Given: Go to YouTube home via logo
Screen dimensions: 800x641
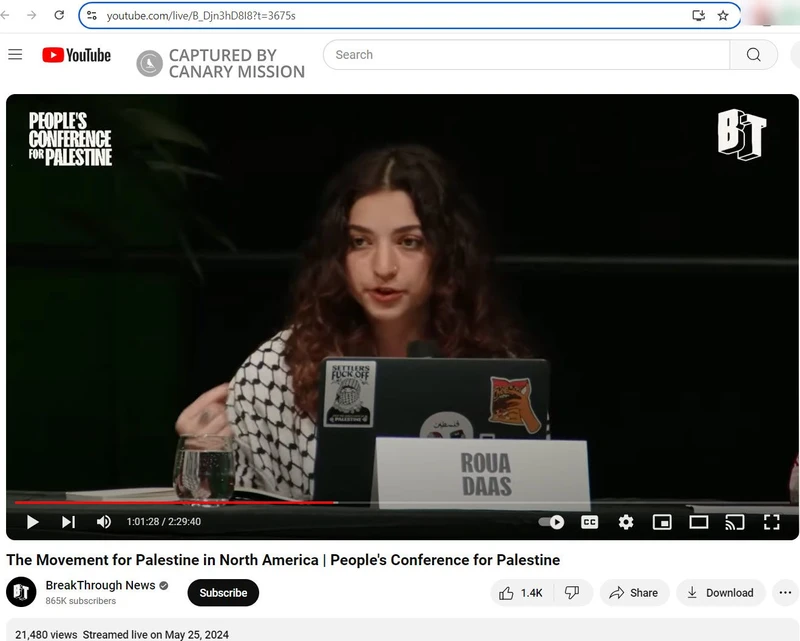Looking at the screenshot, I should (76, 55).
